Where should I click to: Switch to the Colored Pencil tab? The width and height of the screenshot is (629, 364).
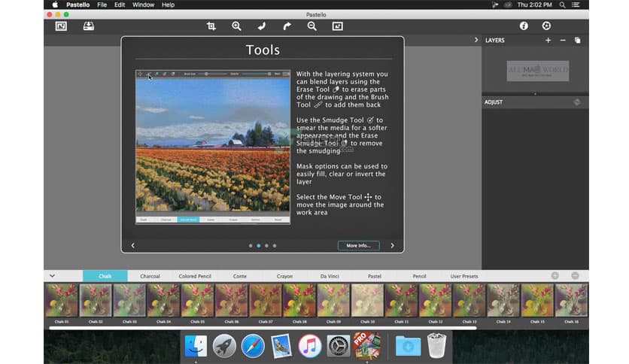point(195,276)
